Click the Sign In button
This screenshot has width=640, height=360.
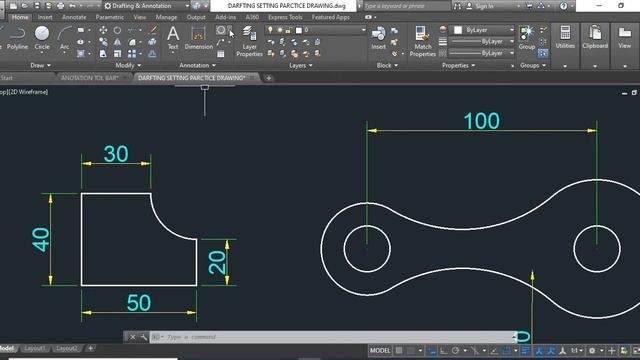(x=480, y=6)
